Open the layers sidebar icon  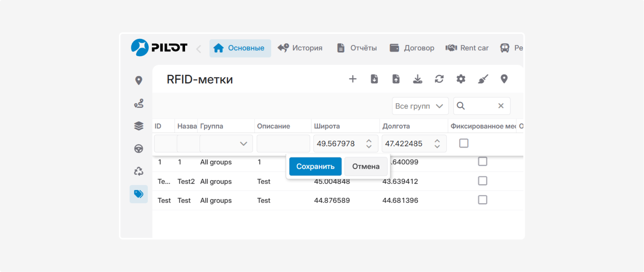tap(139, 126)
